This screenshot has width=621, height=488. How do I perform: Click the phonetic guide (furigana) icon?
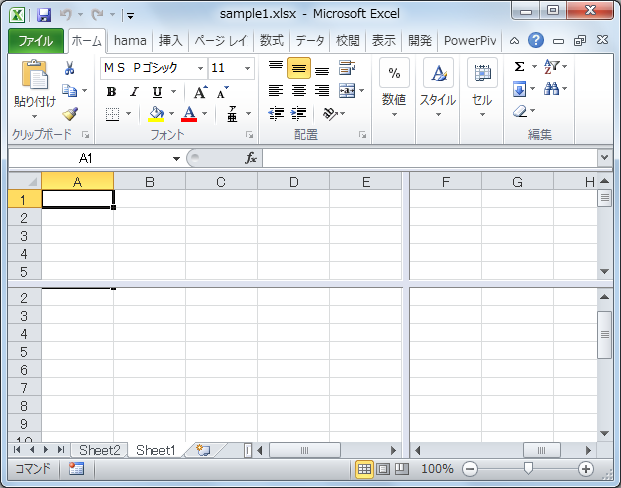point(232,114)
